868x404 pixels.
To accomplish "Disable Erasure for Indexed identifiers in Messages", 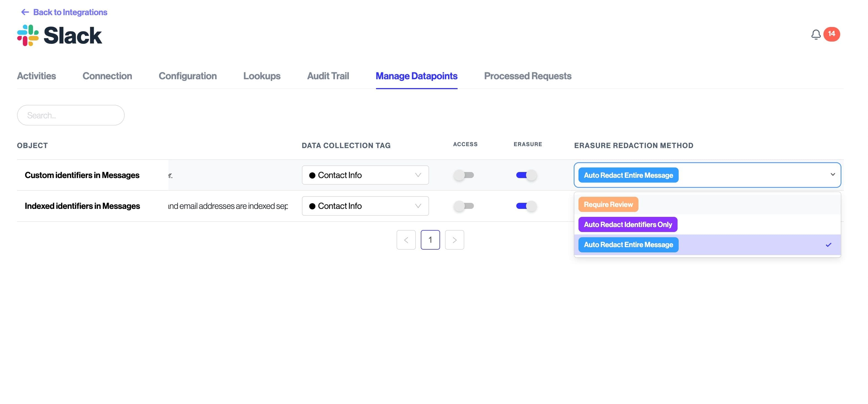I will (526, 206).
